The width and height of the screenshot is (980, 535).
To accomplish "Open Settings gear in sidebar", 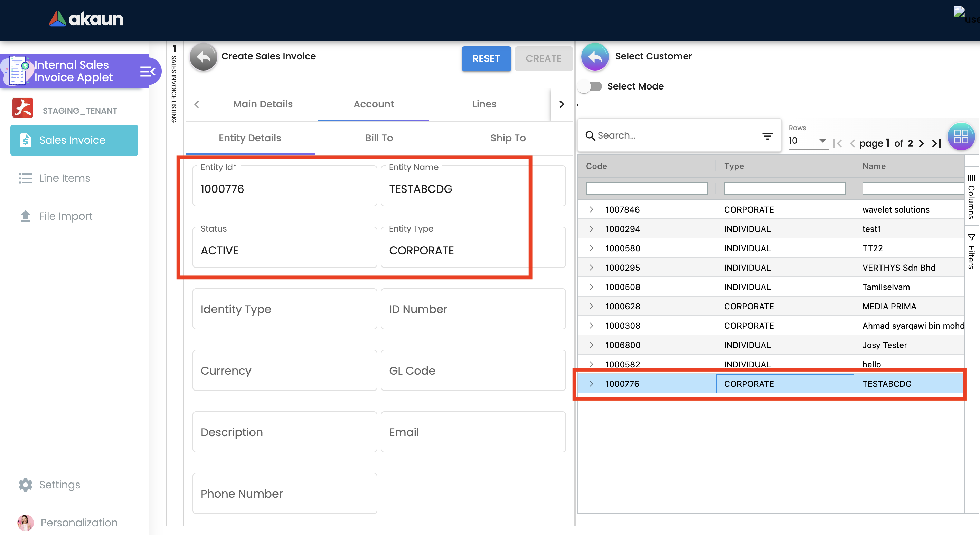I will tap(26, 485).
